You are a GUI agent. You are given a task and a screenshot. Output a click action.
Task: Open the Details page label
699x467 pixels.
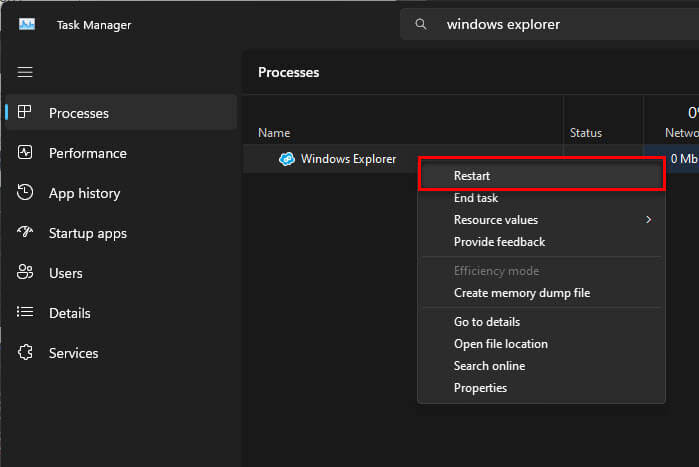click(70, 313)
